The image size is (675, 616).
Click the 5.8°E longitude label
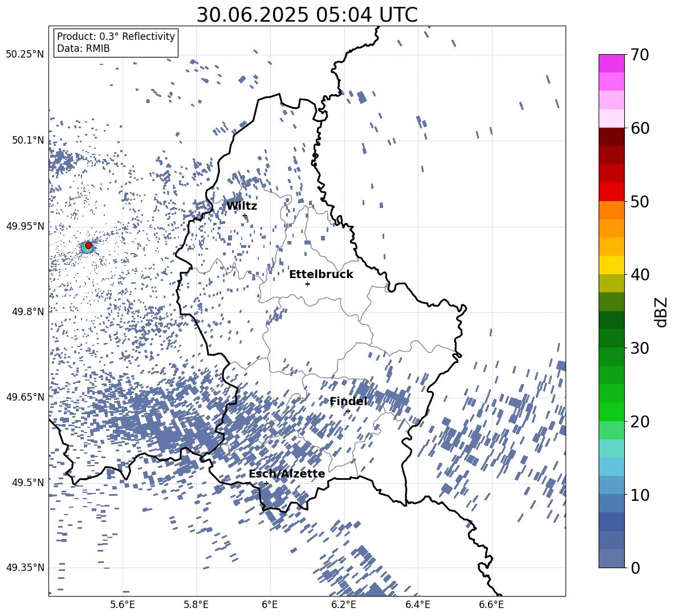[196, 605]
